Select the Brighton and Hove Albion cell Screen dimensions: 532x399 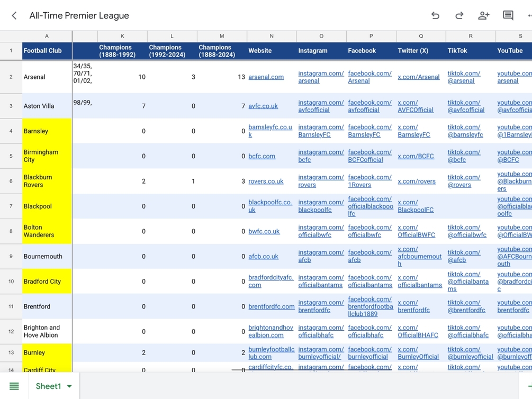(x=47, y=331)
